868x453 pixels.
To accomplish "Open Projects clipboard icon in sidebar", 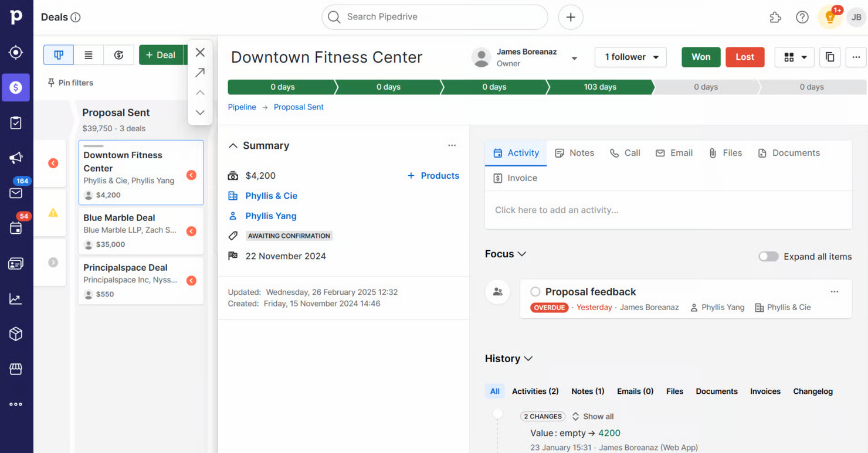I will coord(16,122).
